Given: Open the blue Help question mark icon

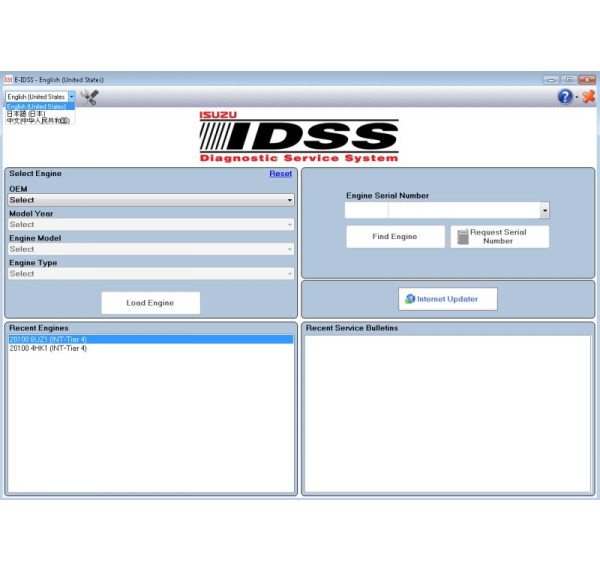Looking at the screenshot, I should pyautogui.click(x=565, y=97).
